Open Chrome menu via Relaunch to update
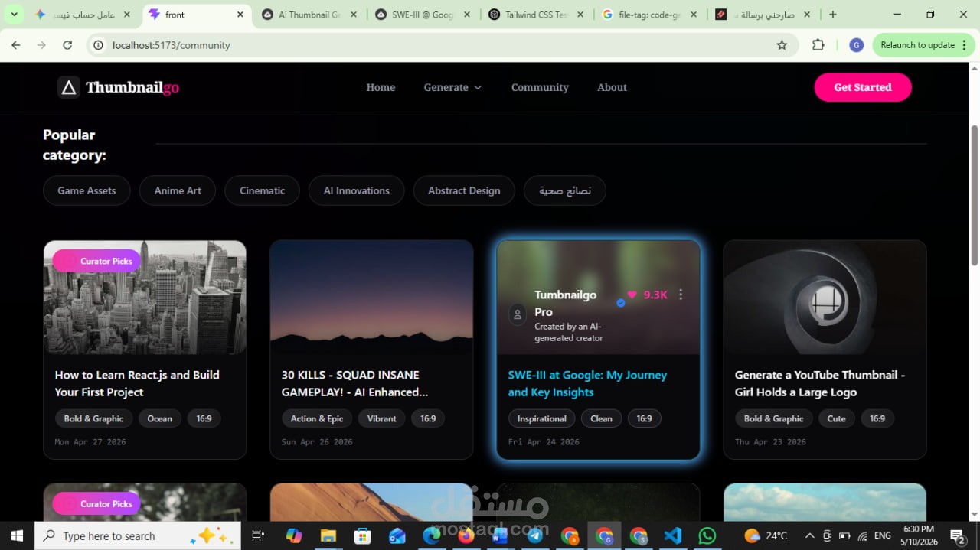This screenshot has width=980, height=550. [x=923, y=45]
